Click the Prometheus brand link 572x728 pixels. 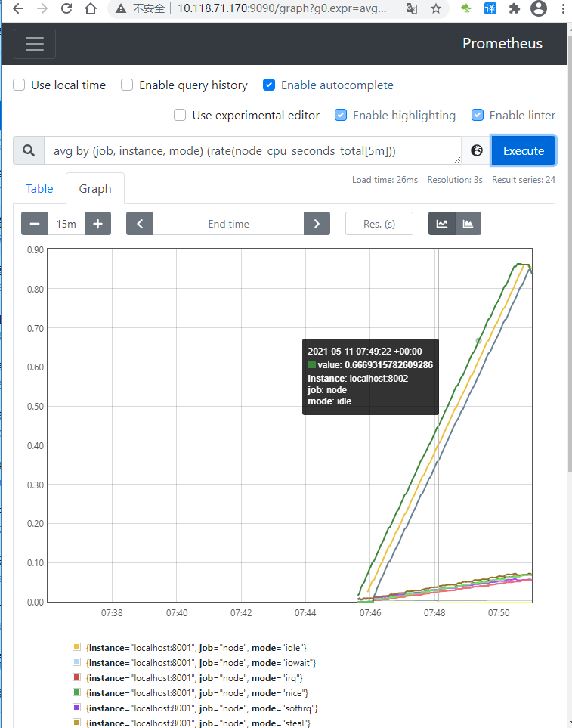tap(502, 43)
